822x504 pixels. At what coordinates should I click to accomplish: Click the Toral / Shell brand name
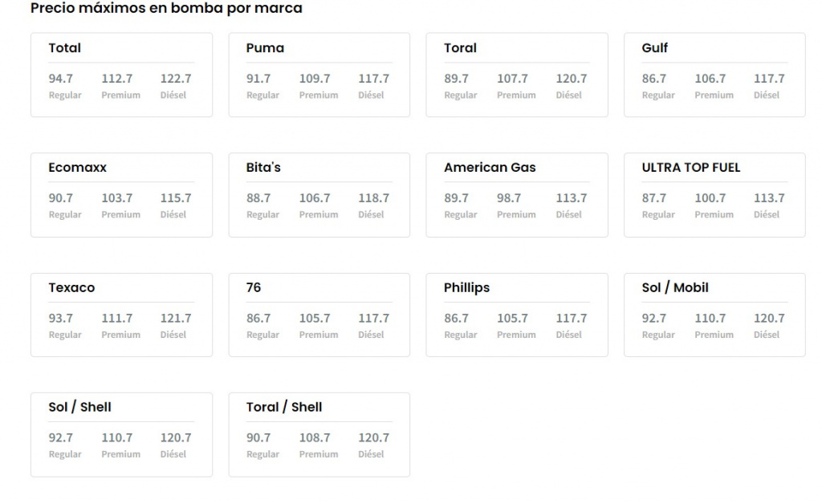click(x=284, y=407)
